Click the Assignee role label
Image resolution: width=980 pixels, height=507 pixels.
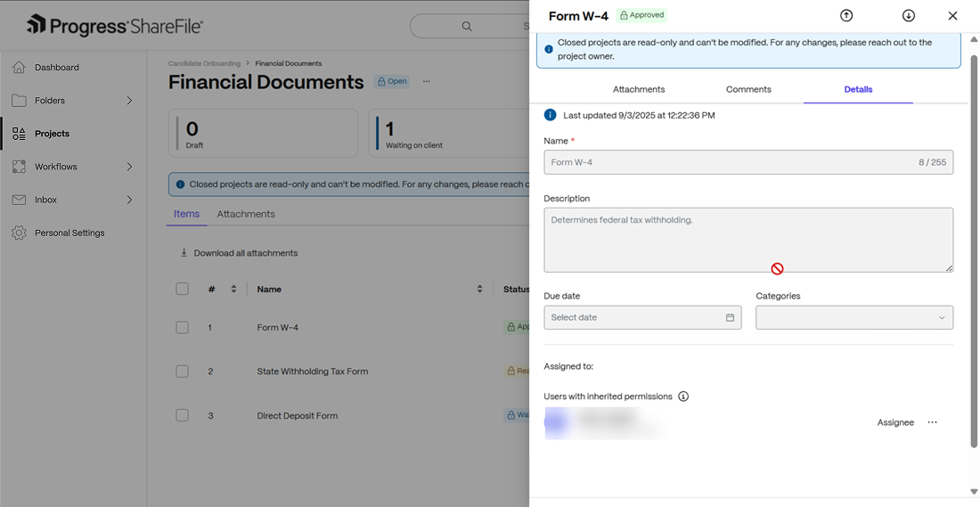tap(895, 422)
